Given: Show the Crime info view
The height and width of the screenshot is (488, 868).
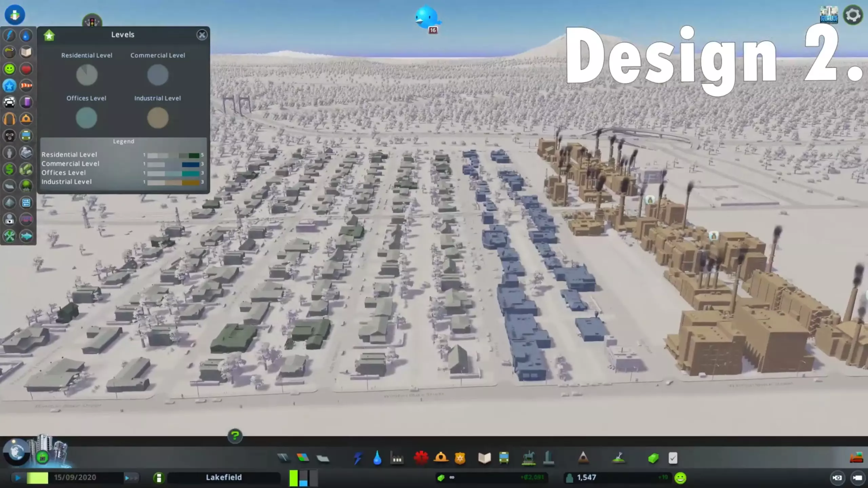Looking at the screenshot, I should pos(9,136).
